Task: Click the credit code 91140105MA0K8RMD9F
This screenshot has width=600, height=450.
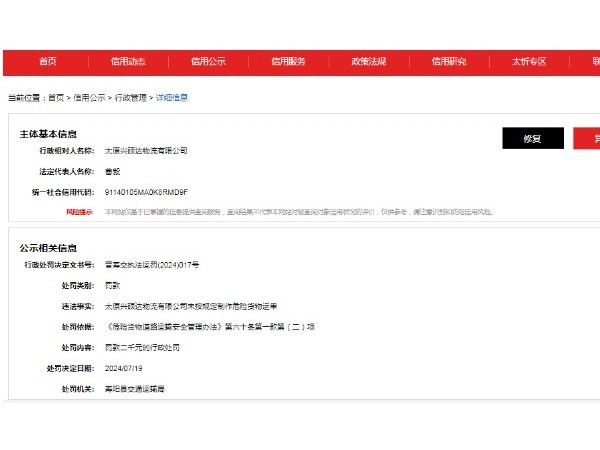Action: coord(146,191)
